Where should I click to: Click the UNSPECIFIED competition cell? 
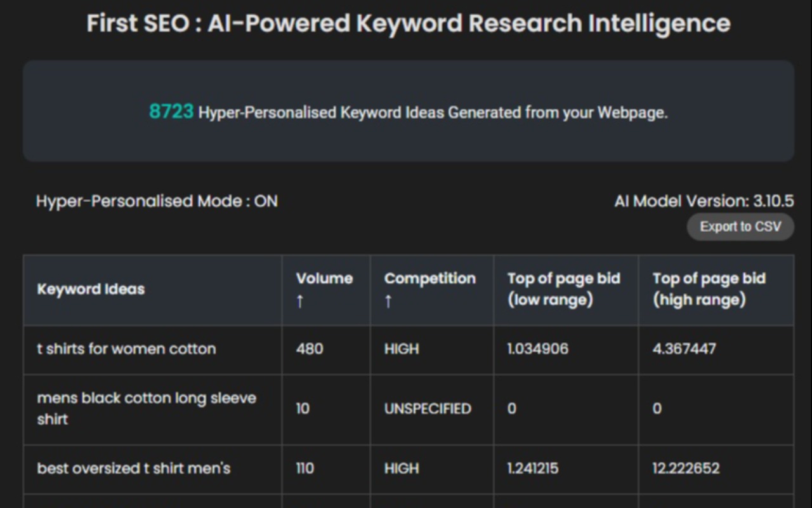427,408
